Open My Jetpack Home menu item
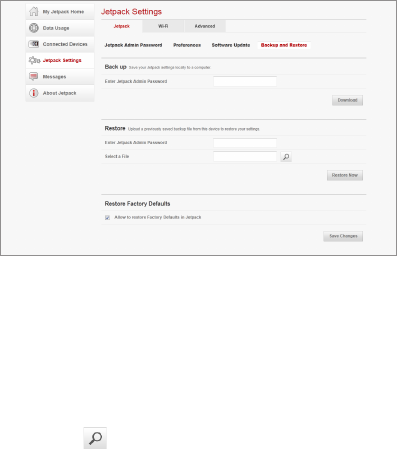The height and width of the screenshot is (449, 397). tap(60, 12)
